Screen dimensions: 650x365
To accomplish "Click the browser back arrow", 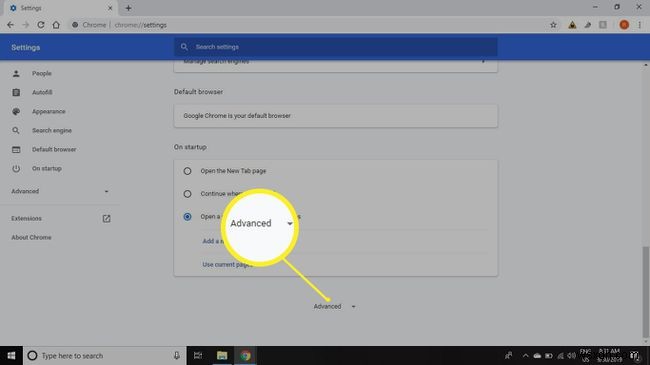I will click(x=10, y=25).
